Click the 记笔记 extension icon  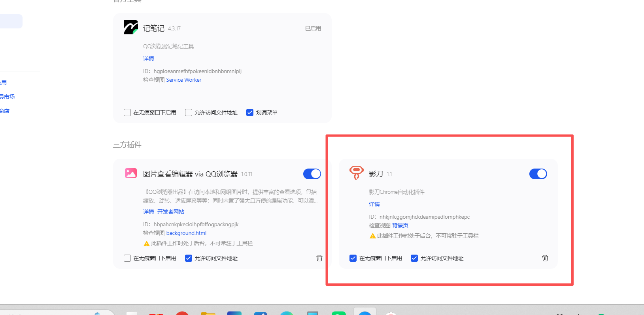[x=131, y=27]
